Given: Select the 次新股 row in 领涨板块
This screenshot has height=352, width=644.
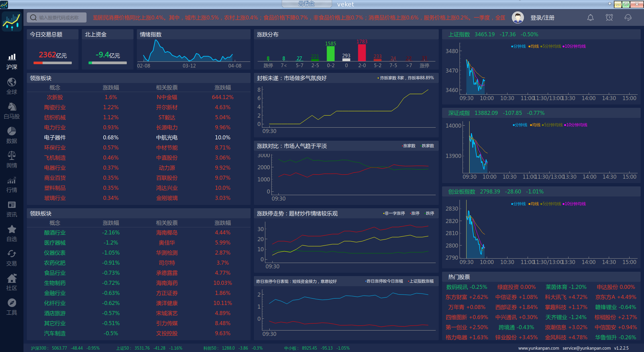Looking at the screenshot, I should tap(139, 97).
